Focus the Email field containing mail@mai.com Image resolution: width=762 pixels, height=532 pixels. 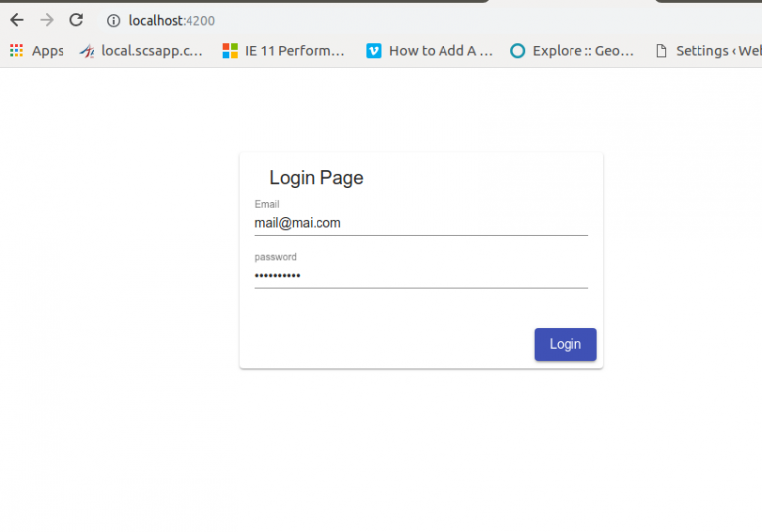point(422,223)
